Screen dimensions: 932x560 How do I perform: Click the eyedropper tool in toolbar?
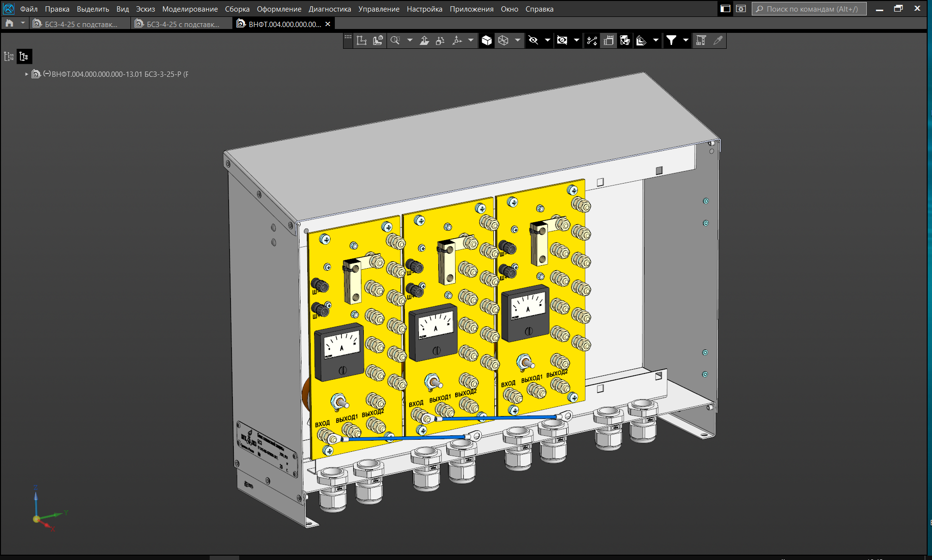718,41
